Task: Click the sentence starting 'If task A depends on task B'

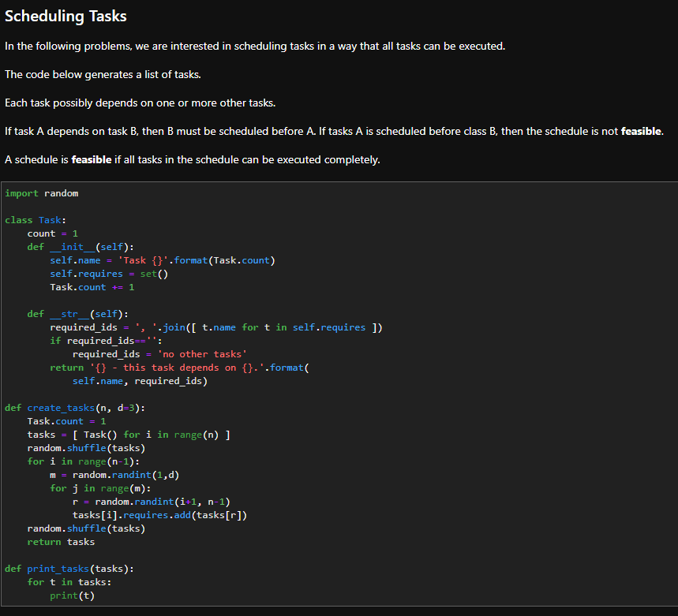Action: click(334, 131)
